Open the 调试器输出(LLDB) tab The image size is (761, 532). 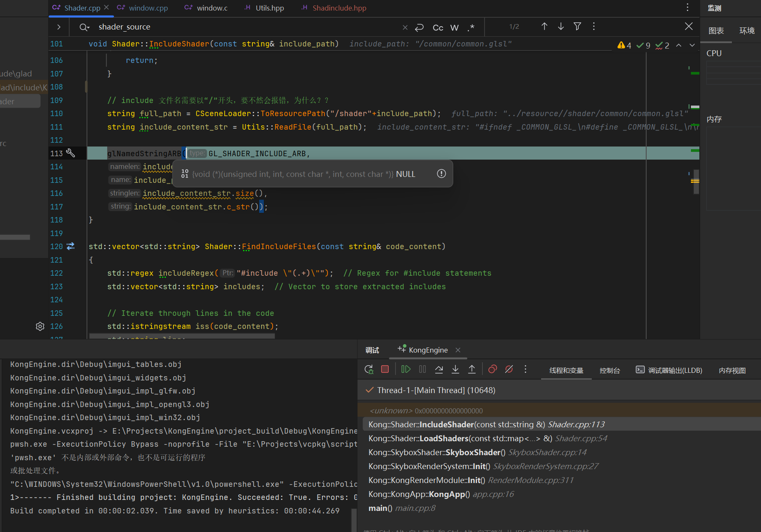[669, 370]
